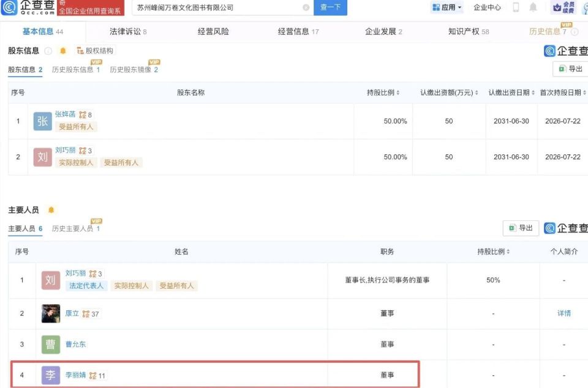Click 康立 photo thumbnail
The height and width of the screenshot is (388, 588).
tap(51, 314)
